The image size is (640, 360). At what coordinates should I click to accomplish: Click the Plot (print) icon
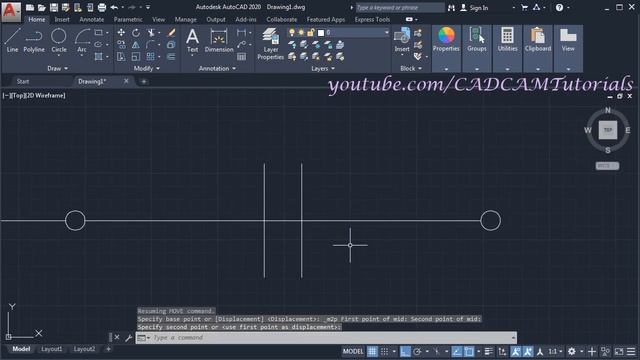click(x=102, y=7)
